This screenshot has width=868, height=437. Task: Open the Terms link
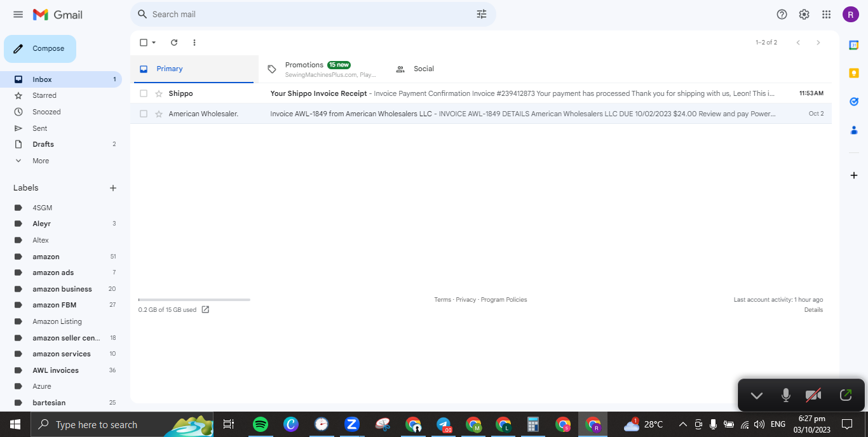(x=443, y=300)
